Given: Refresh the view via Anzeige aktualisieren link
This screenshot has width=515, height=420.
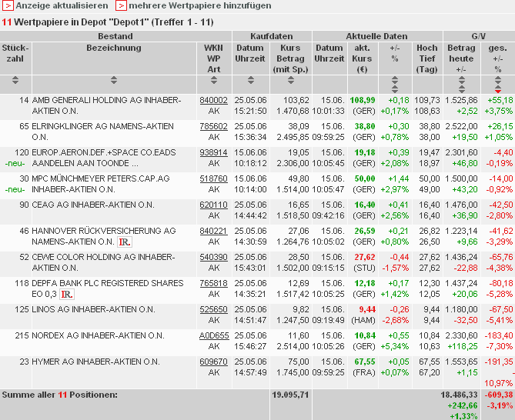Looking at the screenshot, I should (62, 5).
